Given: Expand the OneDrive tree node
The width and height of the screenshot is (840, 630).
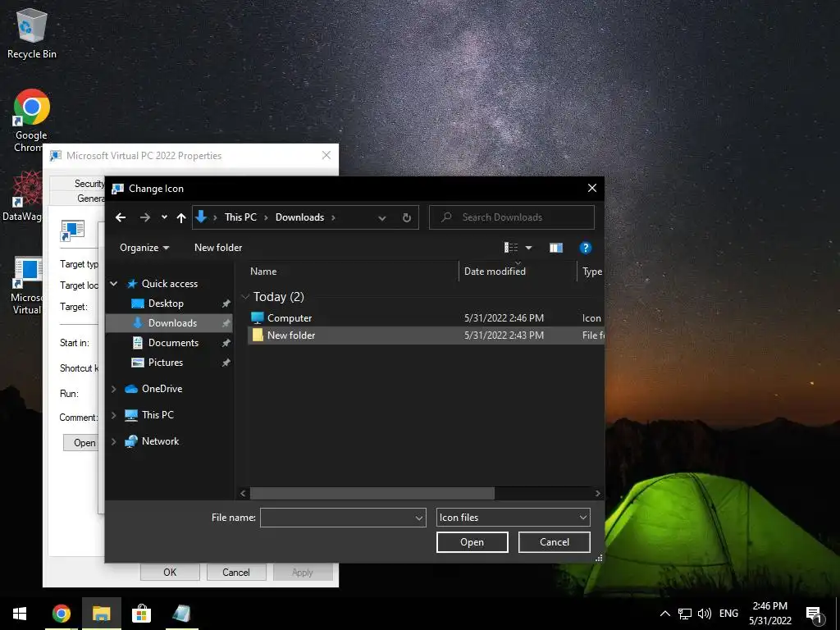Looking at the screenshot, I should [113, 389].
